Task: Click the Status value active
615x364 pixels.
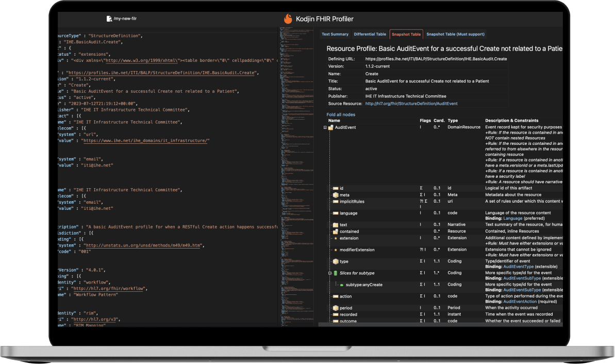Action: pos(371,89)
